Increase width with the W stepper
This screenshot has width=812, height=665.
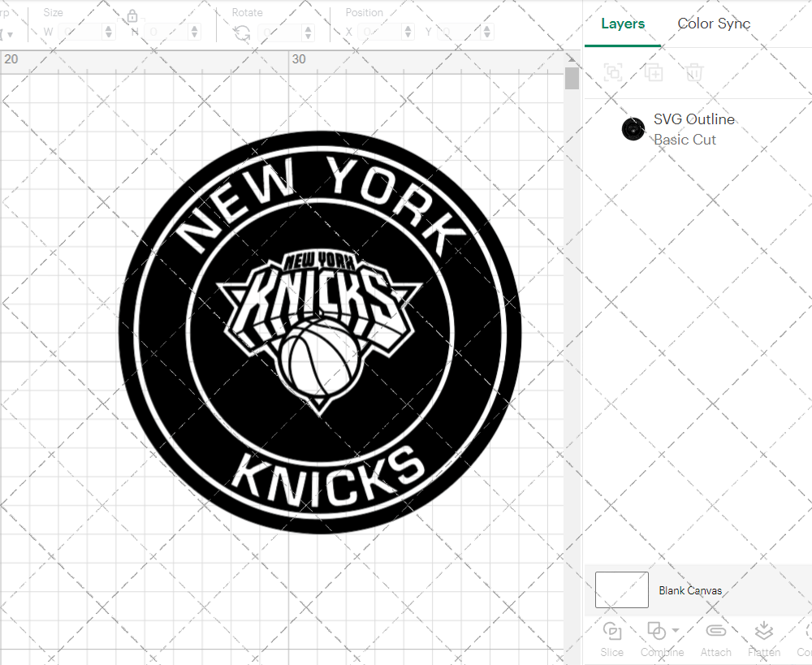[109, 28]
